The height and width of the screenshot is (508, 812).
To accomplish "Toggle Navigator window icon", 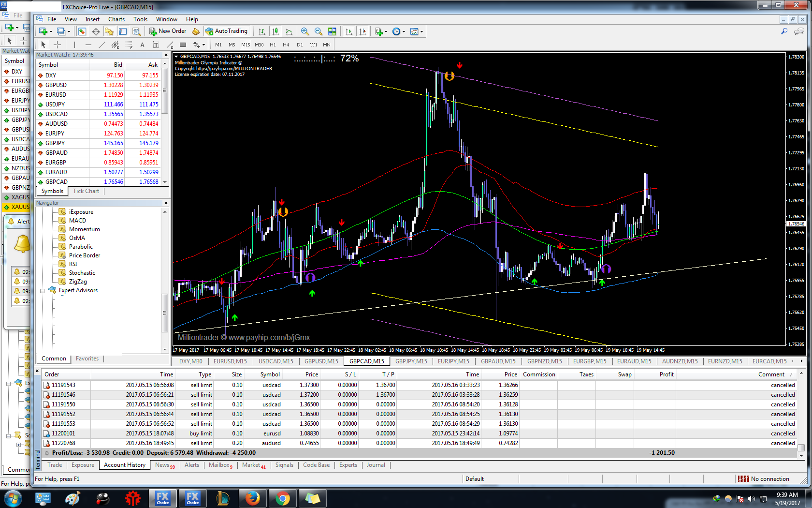I will (109, 31).
